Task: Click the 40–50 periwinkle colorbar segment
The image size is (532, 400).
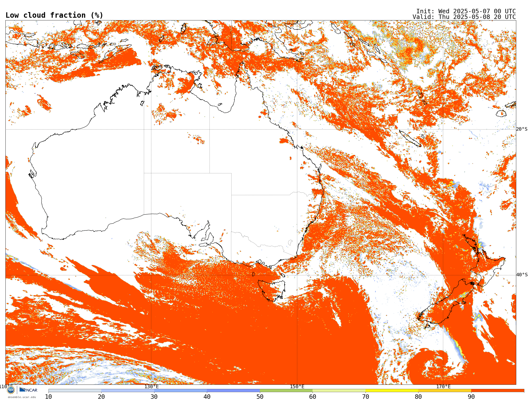Action: pos(233,391)
